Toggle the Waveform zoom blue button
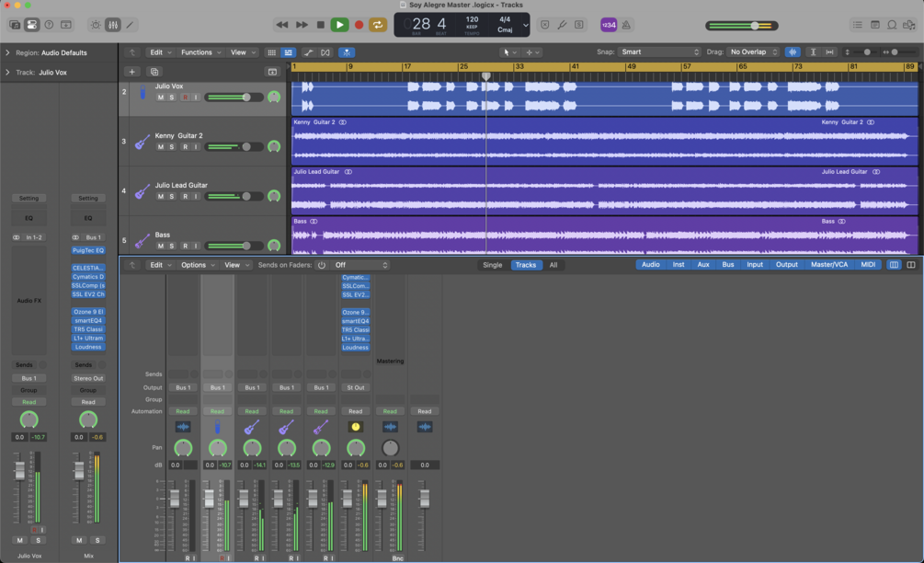This screenshot has width=924, height=563. [793, 52]
